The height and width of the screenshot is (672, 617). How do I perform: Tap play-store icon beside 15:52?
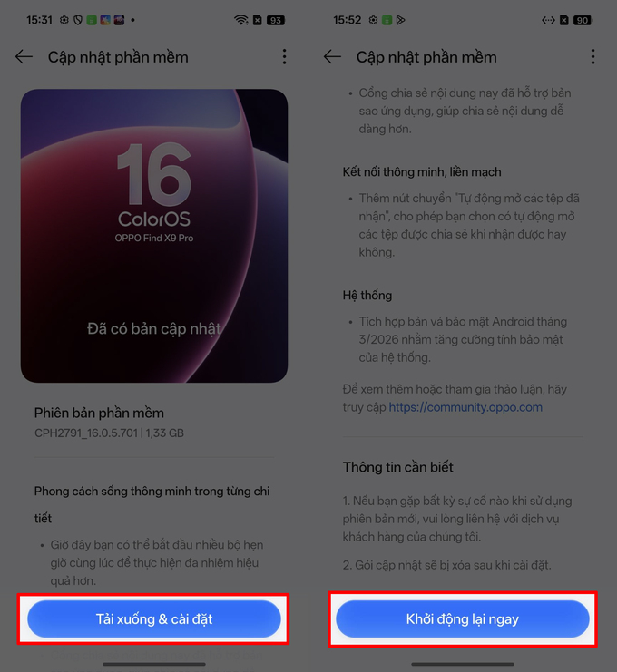click(x=400, y=20)
